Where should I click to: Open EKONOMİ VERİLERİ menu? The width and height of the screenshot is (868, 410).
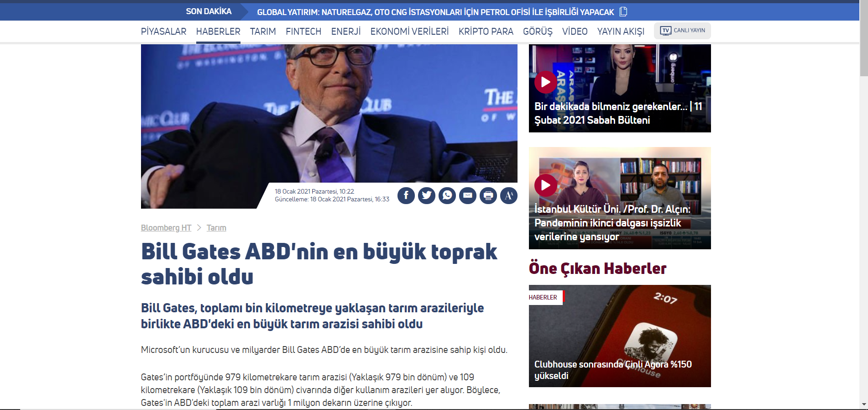(409, 32)
